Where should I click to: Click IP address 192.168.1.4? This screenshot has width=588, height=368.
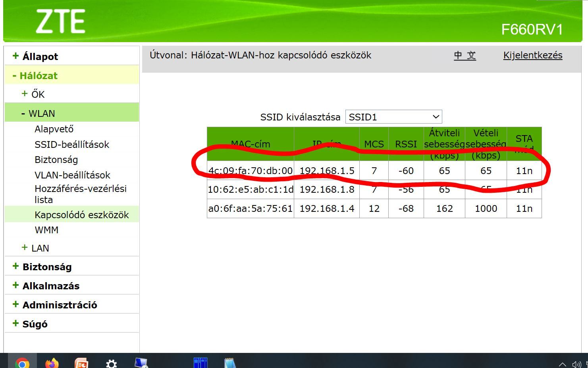tap(327, 209)
